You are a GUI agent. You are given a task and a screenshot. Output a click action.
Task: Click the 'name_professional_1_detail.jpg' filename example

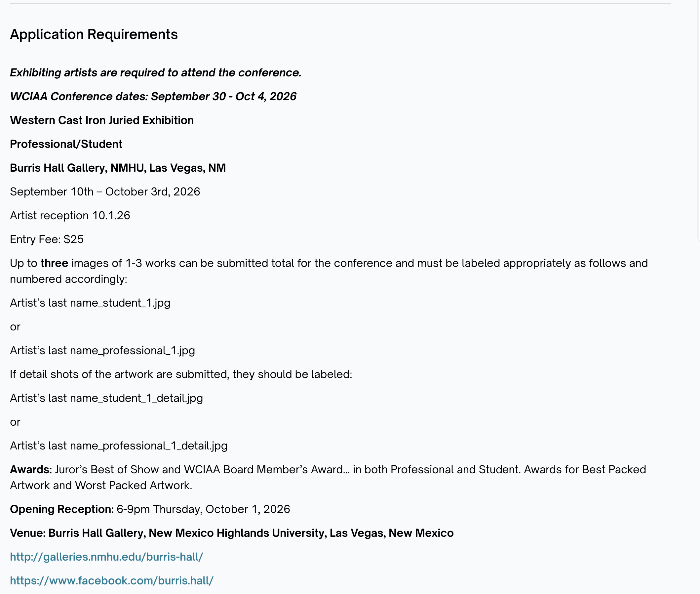point(149,446)
